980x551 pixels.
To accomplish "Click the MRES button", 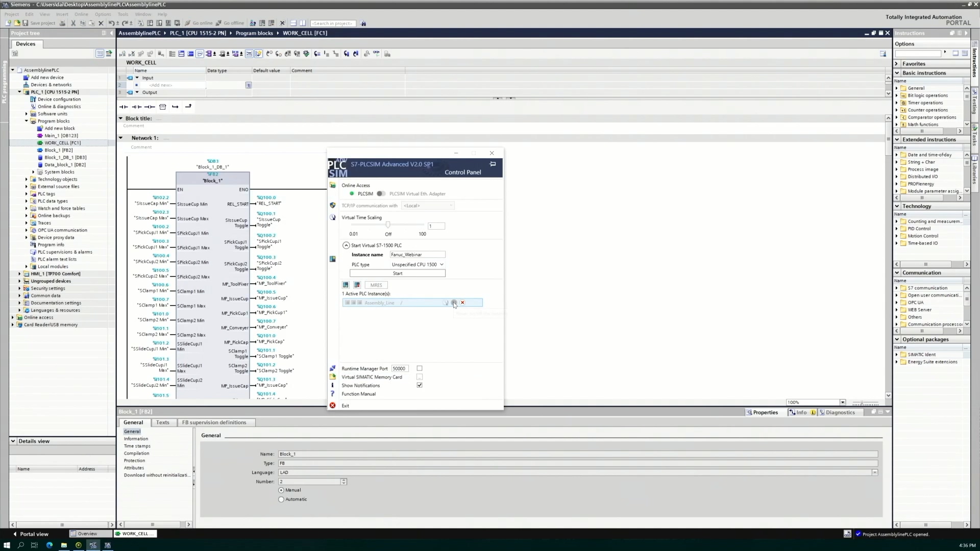I will 376,285.
